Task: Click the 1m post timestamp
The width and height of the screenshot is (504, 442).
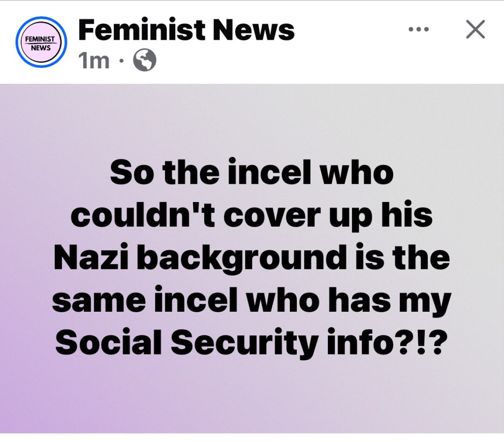Action: click(x=94, y=60)
